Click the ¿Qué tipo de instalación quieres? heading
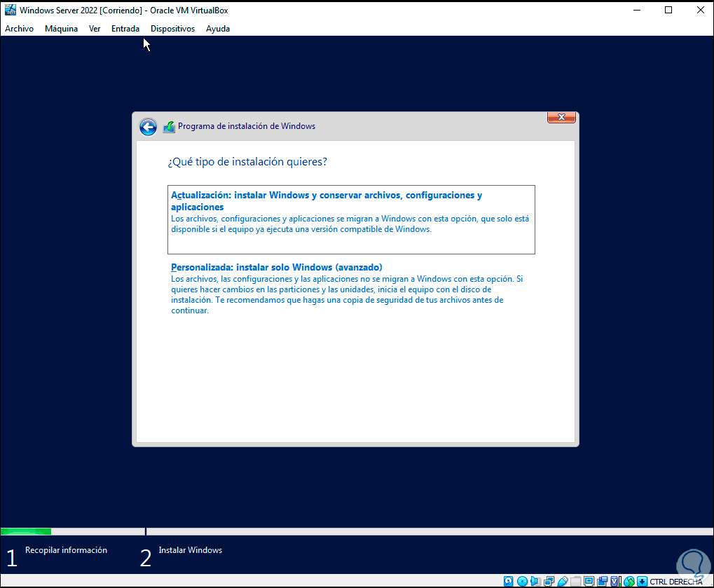The height and width of the screenshot is (588, 714). (x=247, y=162)
